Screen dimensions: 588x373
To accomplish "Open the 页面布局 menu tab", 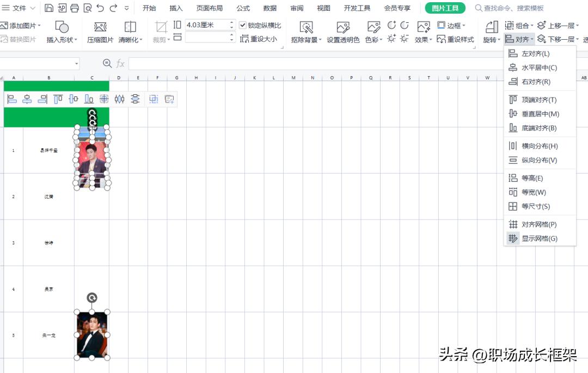I will coord(210,8).
